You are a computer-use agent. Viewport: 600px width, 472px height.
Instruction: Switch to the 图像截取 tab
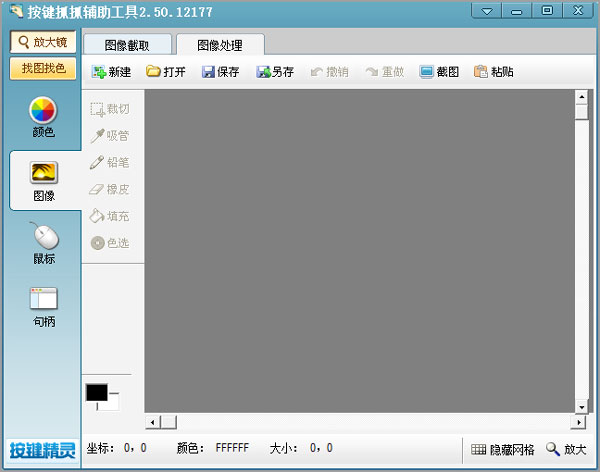pos(127,45)
